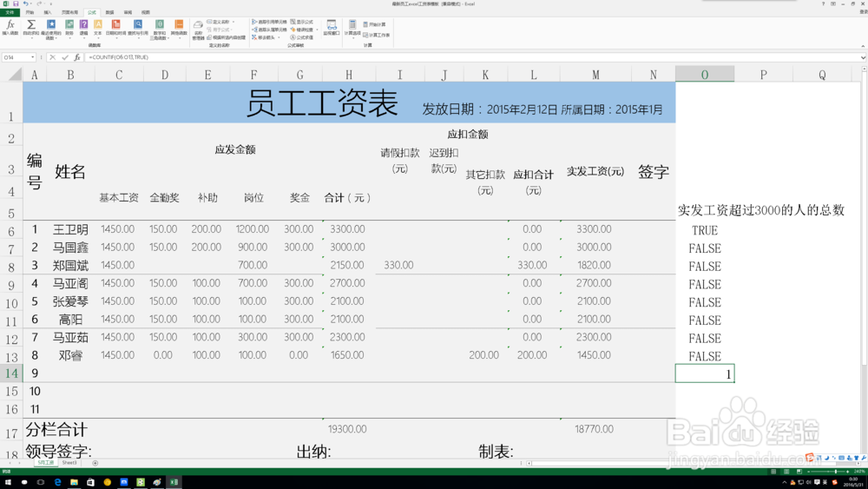Click Calculate Now (开始计算)
The width and height of the screenshot is (868, 489).
(x=375, y=24)
